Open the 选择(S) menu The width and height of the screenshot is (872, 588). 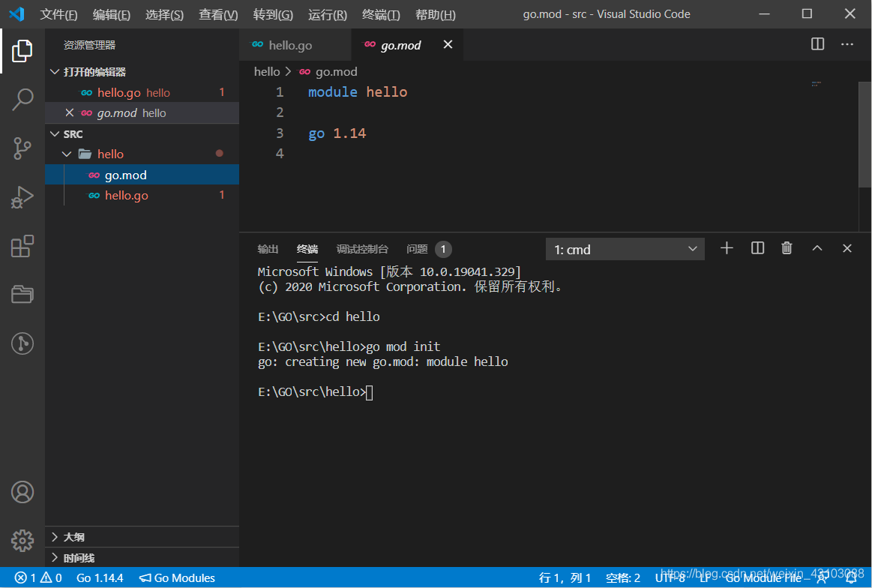pyautogui.click(x=165, y=14)
